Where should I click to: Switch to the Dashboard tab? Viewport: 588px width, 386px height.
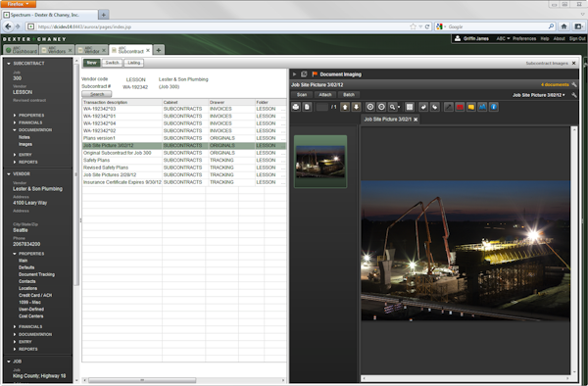click(21, 50)
